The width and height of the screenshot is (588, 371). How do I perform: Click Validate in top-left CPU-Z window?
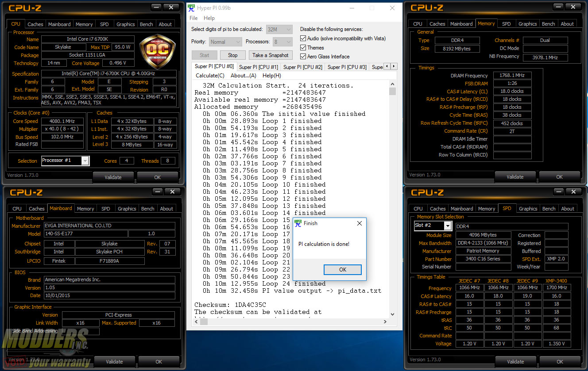113,177
